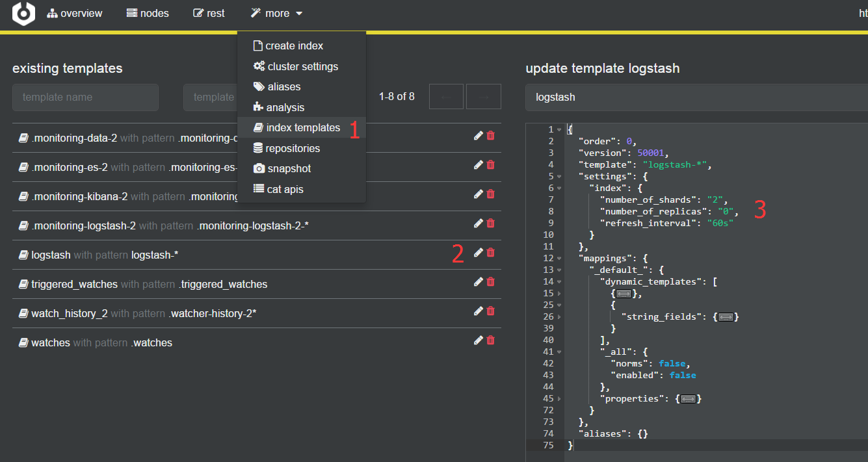Screen dimensions: 868x462
Task: Click the Cerebro hexagon logo
Action: (x=23, y=13)
